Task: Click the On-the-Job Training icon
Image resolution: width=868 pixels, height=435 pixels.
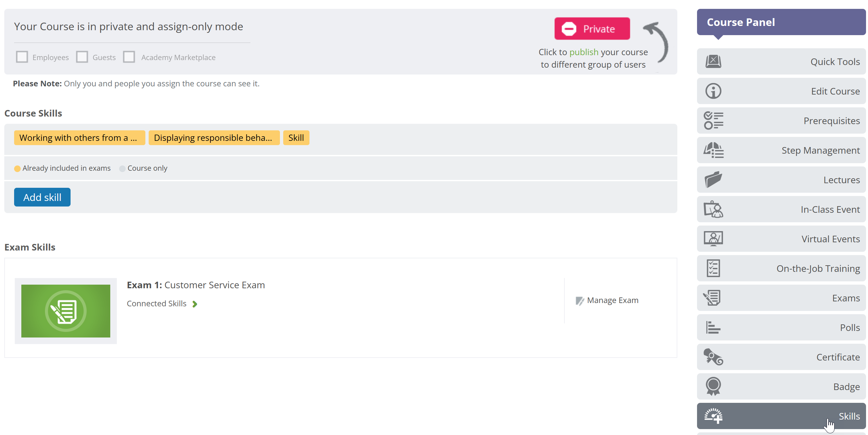Action: tap(713, 268)
